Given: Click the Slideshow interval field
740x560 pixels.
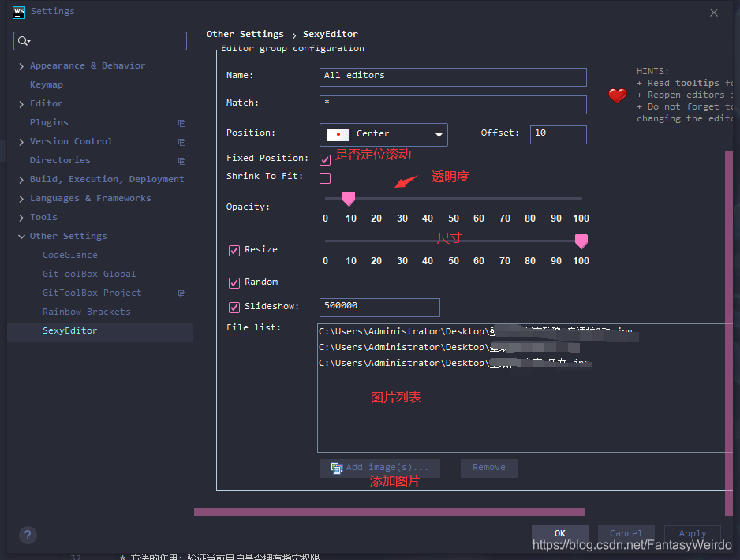Looking at the screenshot, I should 379,307.
